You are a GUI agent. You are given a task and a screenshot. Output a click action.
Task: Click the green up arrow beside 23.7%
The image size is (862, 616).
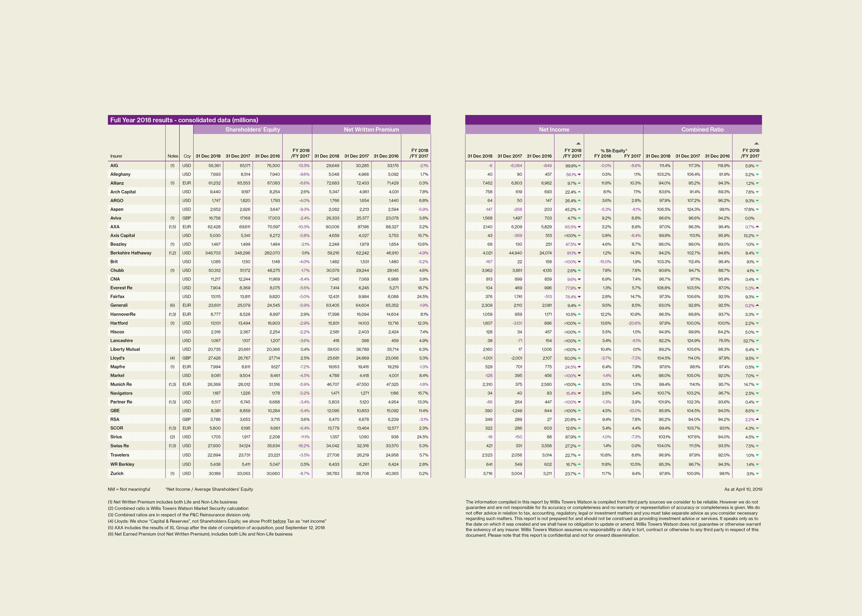(x=579, y=473)
